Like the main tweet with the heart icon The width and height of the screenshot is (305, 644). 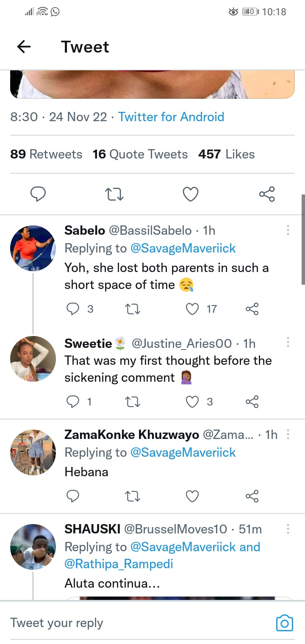[x=191, y=194]
